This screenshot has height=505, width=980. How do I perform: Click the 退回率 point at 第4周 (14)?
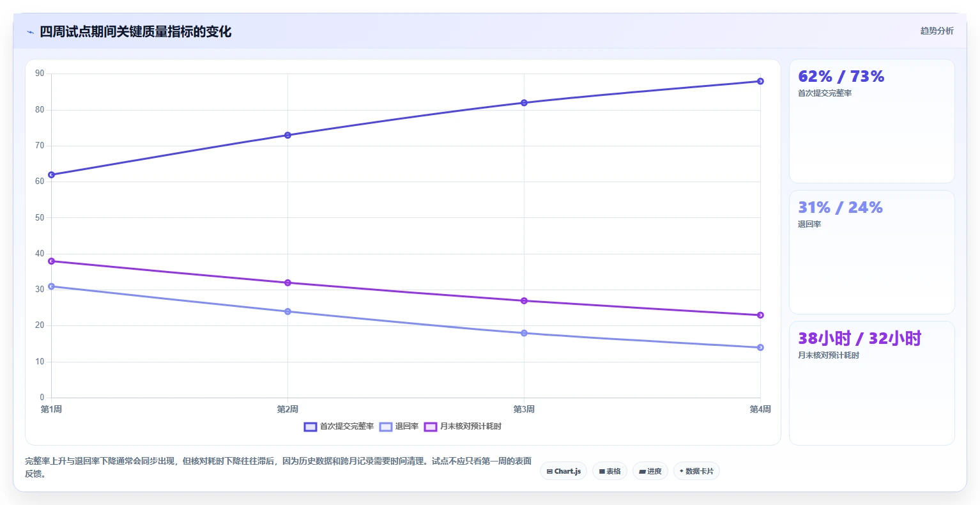tap(760, 347)
